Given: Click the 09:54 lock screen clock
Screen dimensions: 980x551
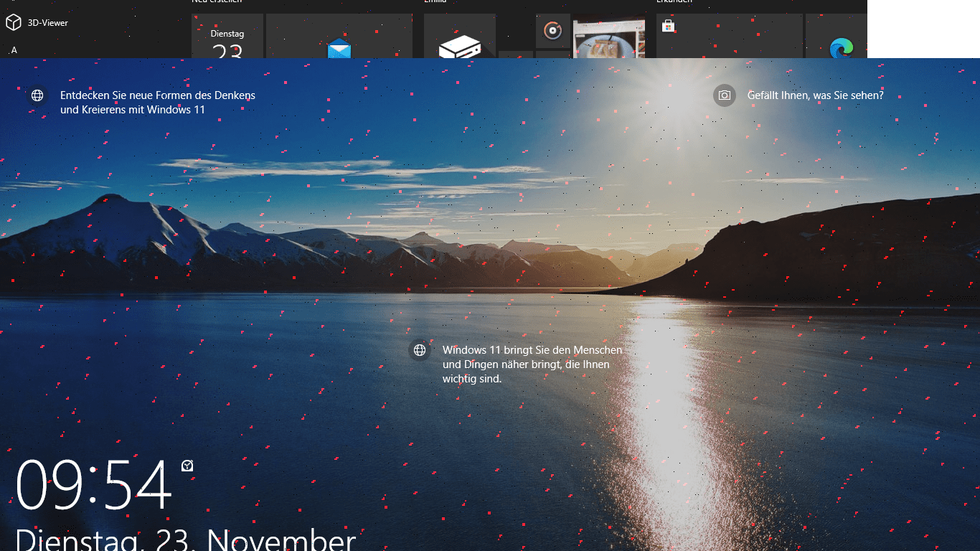Looking at the screenshot, I should (x=94, y=486).
